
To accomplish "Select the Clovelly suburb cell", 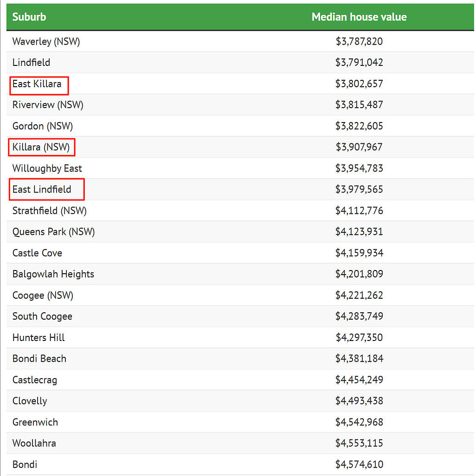I will 30,401.
